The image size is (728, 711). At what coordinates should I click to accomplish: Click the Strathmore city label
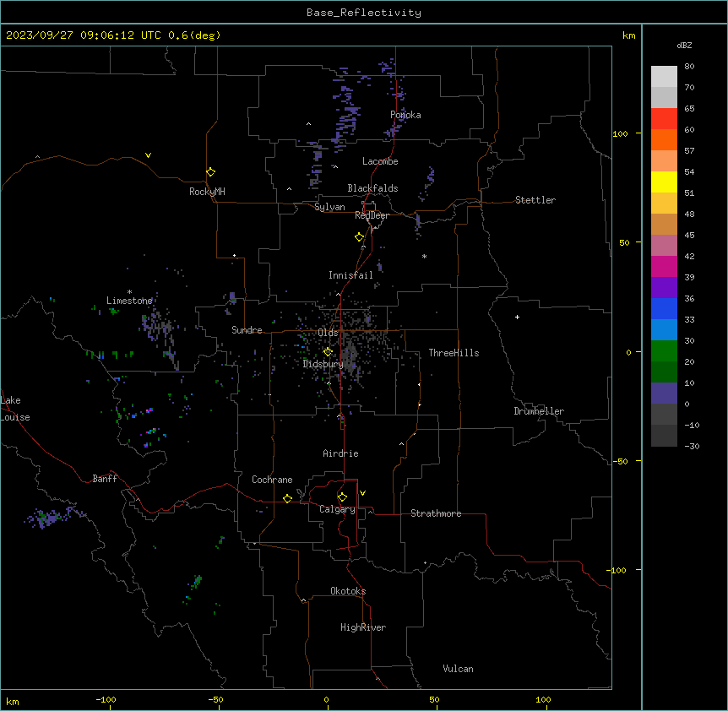(436, 513)
